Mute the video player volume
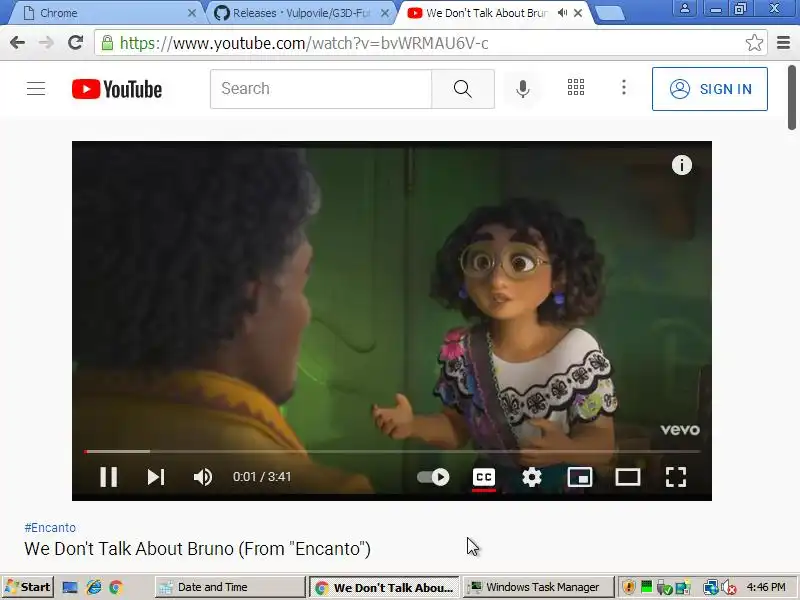This screenshot has height=600, width=800. pyautogui.click(x=203, y=477)
